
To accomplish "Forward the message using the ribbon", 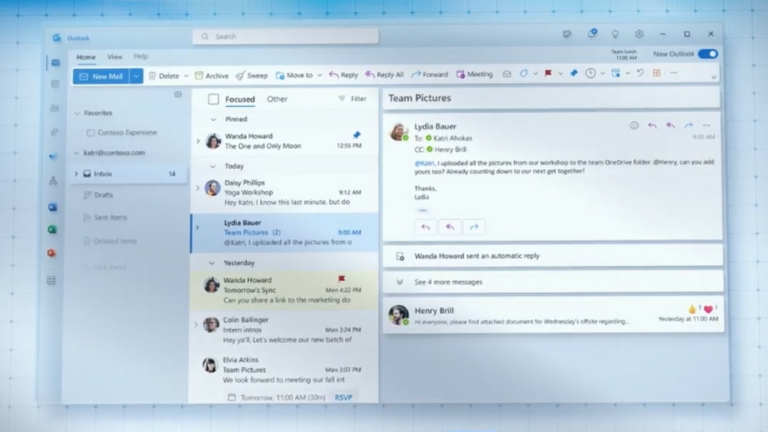I will click(429, 75).
